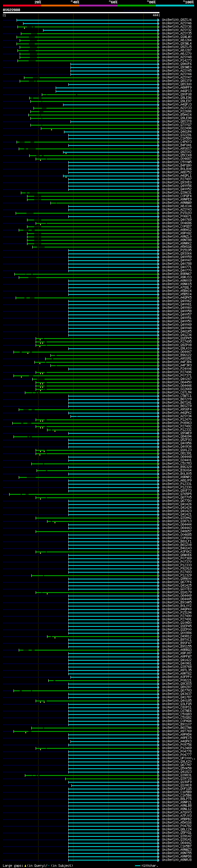Viewport: 197px width, 868px height.
Task: Click the label UniRef100_A8HPF9
Action: pyautogui.click(x=176, y=88)
